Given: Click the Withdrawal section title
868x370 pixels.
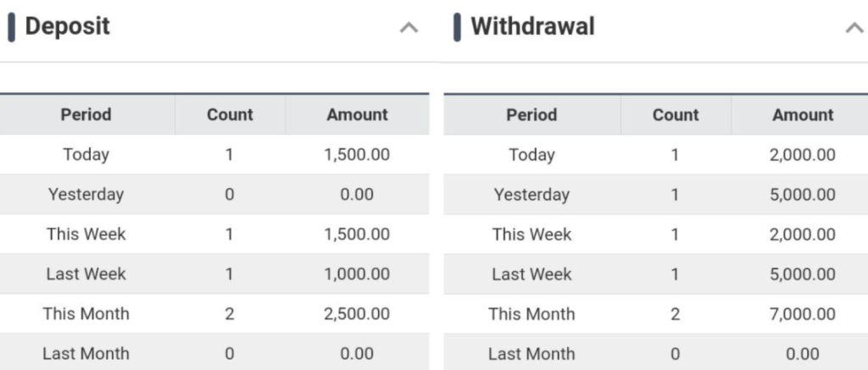Looking at the screenshot, I should (x=532, y=27).
